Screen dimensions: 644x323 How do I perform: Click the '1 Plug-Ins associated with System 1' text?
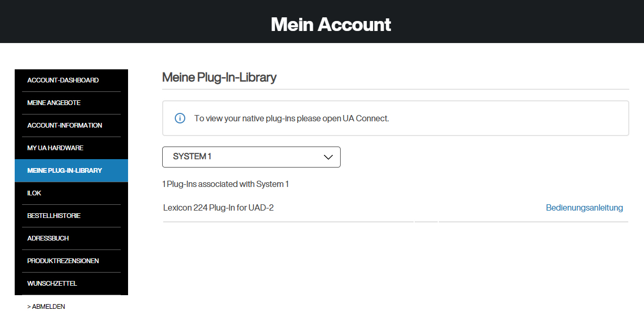click(226, 184)
